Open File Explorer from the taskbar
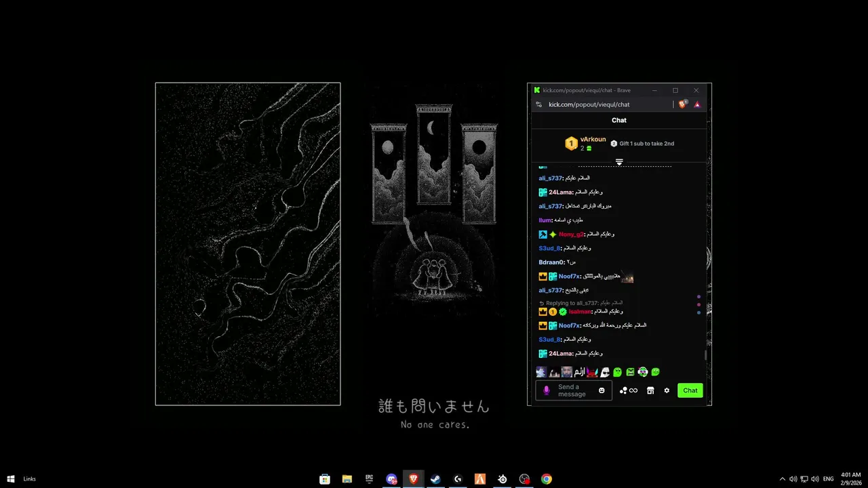Image resolution: width=868 pixels, height=488 pixels. pos(347,479)
